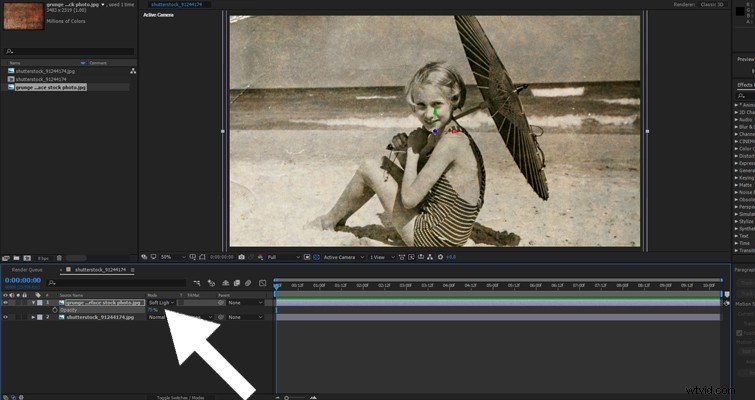
Task: Click the Opacity stopwatch for the grunge layer
Action: [x=55, y=310]
